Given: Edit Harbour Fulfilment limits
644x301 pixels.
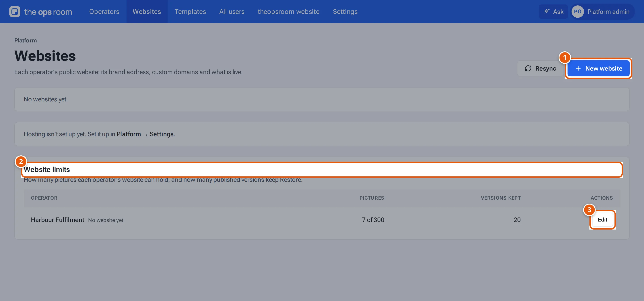Looking at the screenshot, I should (x=602, y=220).
